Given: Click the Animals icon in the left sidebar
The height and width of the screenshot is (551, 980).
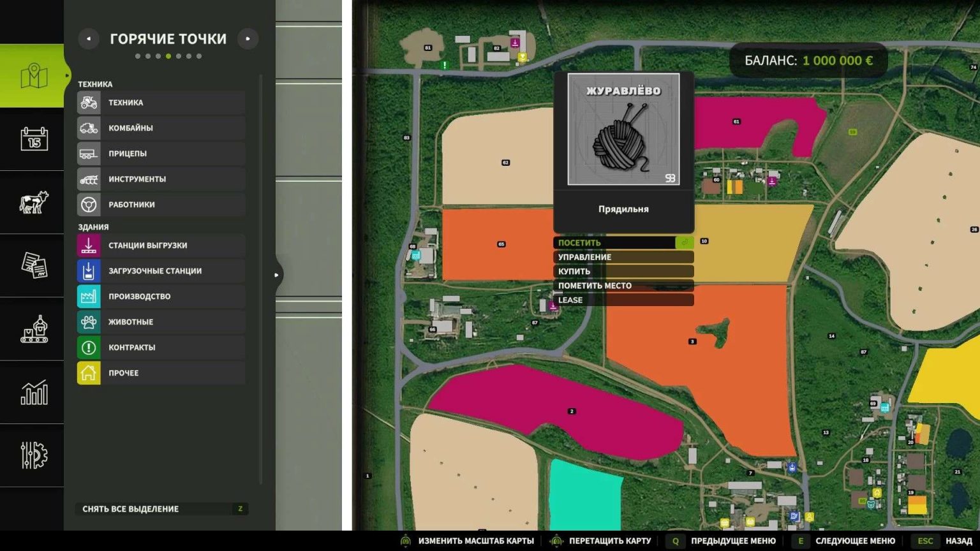Looking at the screenshot, I should (x=32, y=202).
